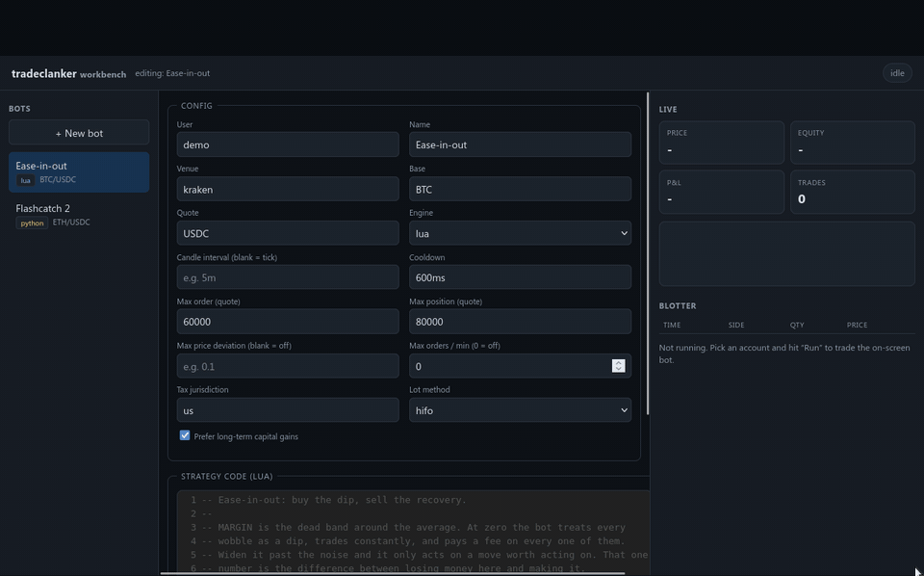Viewport: 924px width, 576px height.
Task: Edit the Cooldown field 600ms
Action: [x=521, y=277]
